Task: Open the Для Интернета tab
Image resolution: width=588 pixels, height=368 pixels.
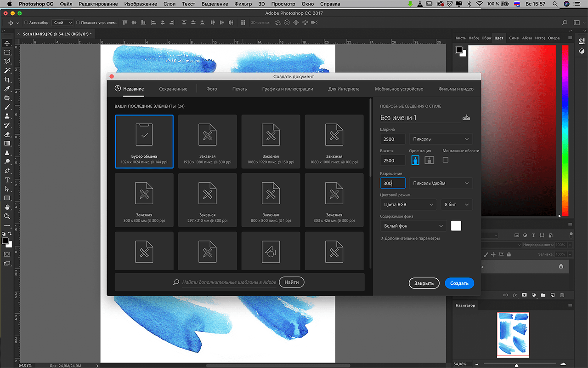Action: click(x=344, y=89)
